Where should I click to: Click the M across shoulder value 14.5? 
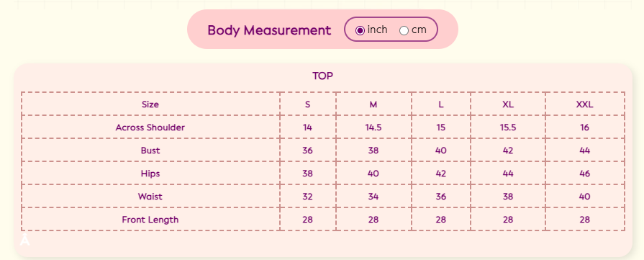coord(373,127)
